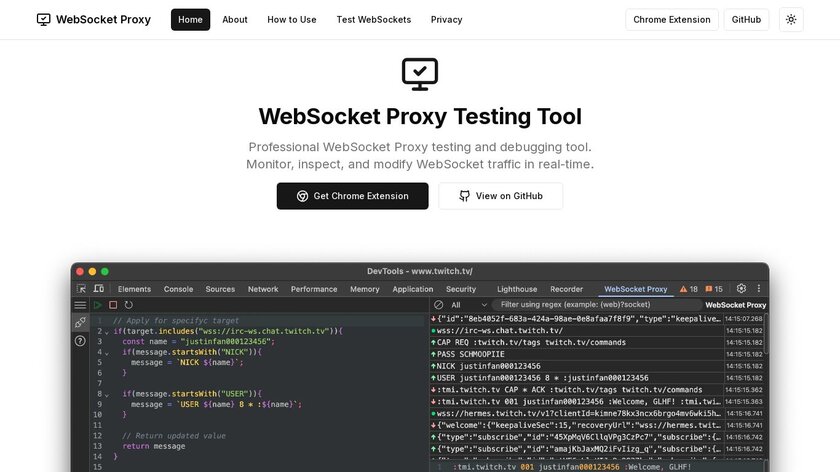Open the All message filter dropdown
840x472 pixels.
465,305
